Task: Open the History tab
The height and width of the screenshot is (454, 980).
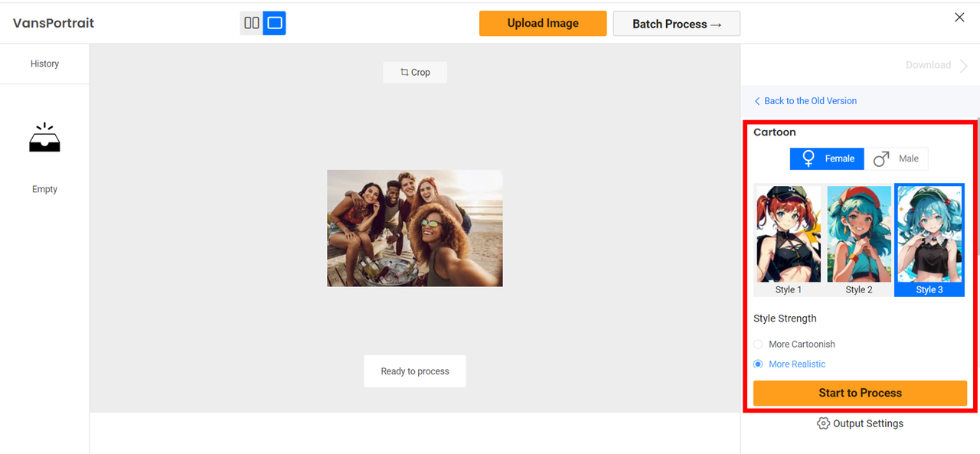Action: point(44,64)
